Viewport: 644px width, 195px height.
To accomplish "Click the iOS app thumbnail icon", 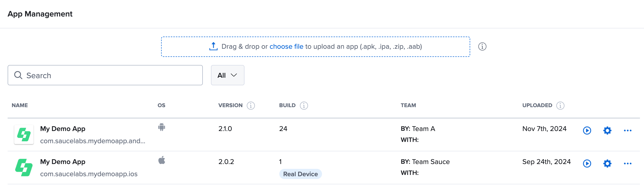I will coord(24,168).
